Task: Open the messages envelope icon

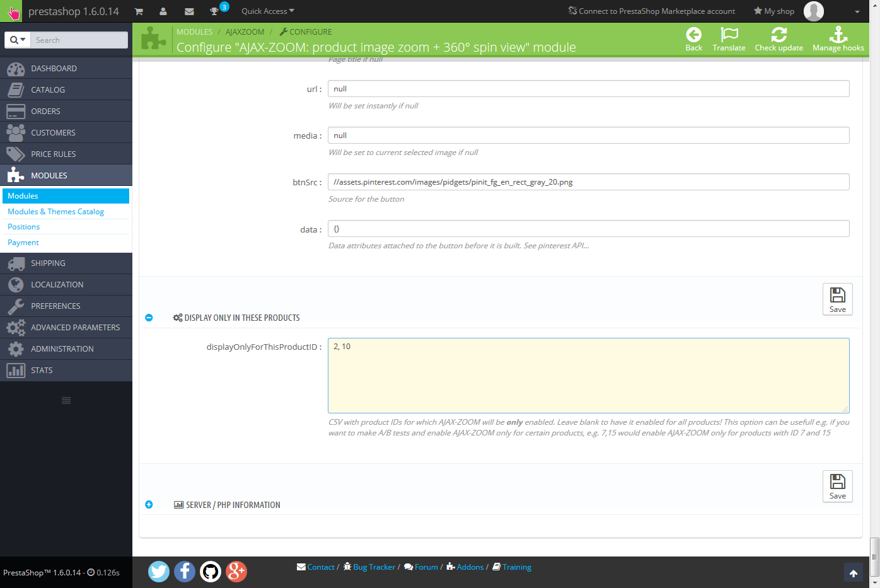Action: click(x=189, y=11)
